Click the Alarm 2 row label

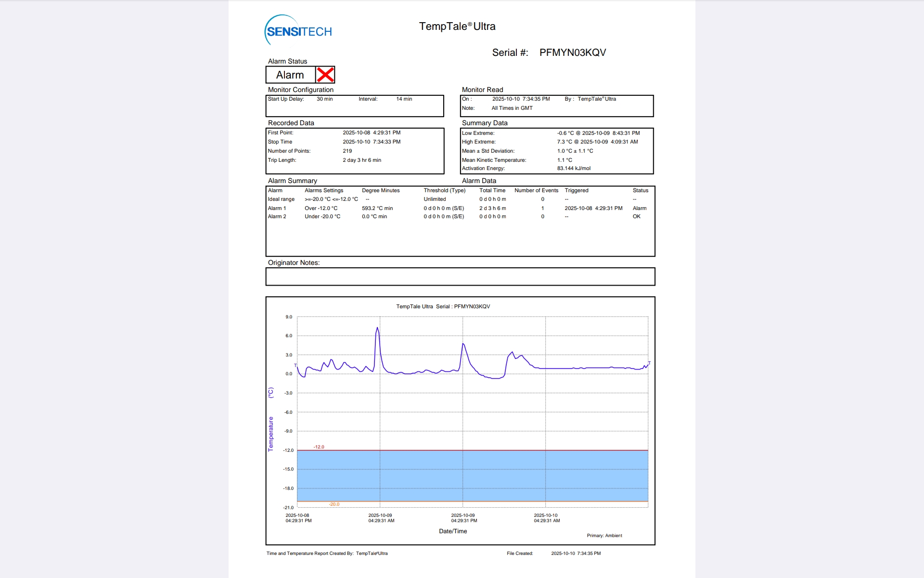[277, 216]
